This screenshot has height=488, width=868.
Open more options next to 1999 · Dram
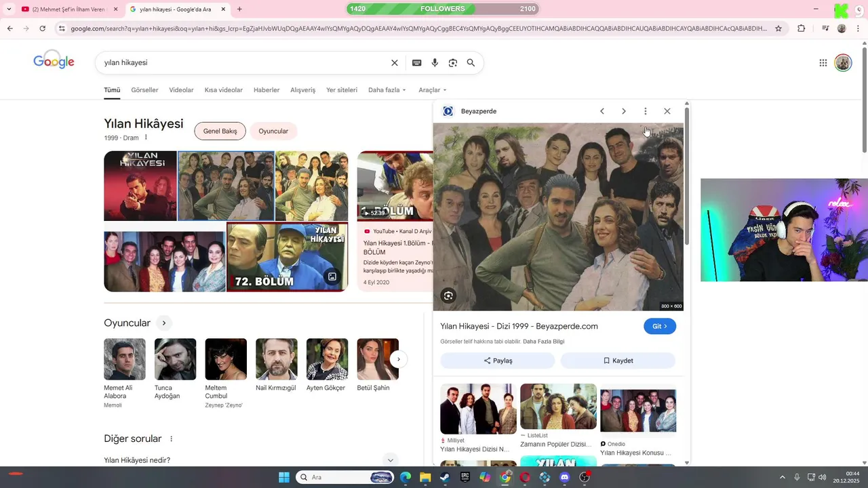(146, 138)
